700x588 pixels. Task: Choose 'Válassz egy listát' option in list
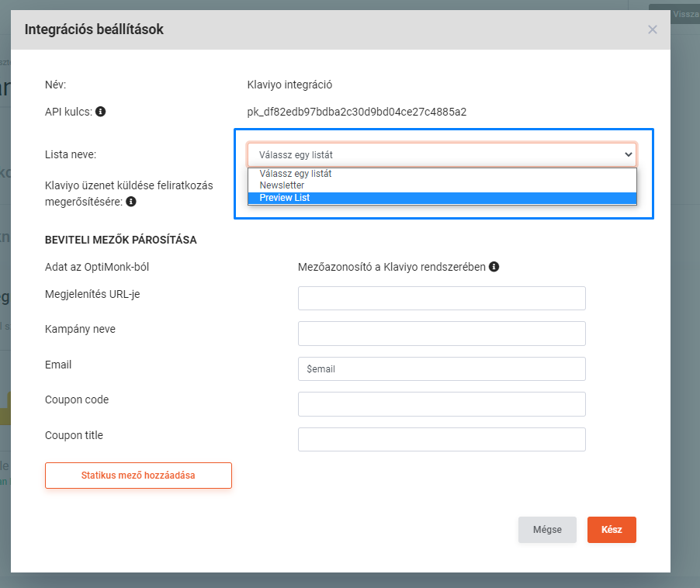[442, 174]
